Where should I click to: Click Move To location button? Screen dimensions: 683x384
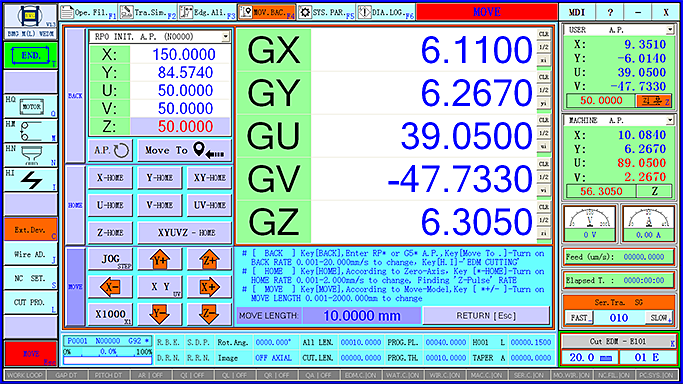185,151
